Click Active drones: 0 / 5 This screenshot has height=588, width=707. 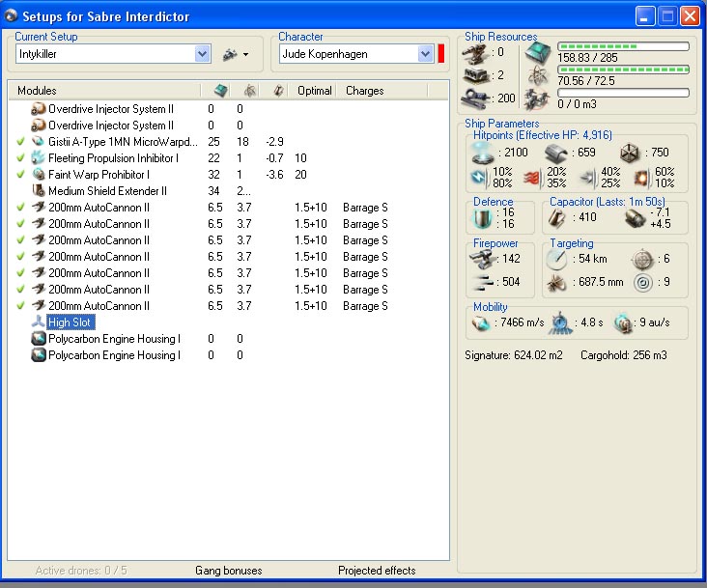point(81,571)
